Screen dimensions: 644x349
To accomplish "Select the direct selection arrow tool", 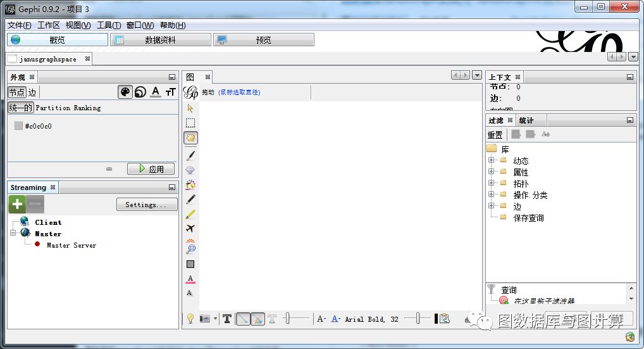I will [x=190, y=108].
